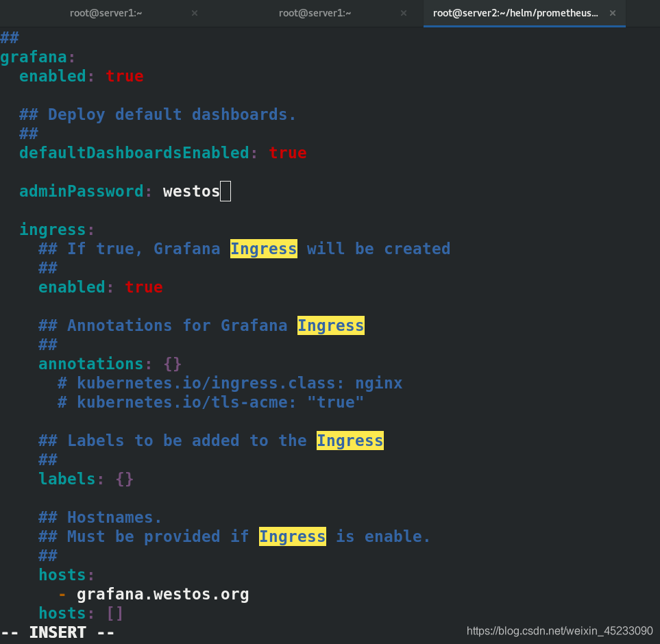This screenshot has height=644, width=660.
Task: Close the root@server2 tab
Action: 613,13
